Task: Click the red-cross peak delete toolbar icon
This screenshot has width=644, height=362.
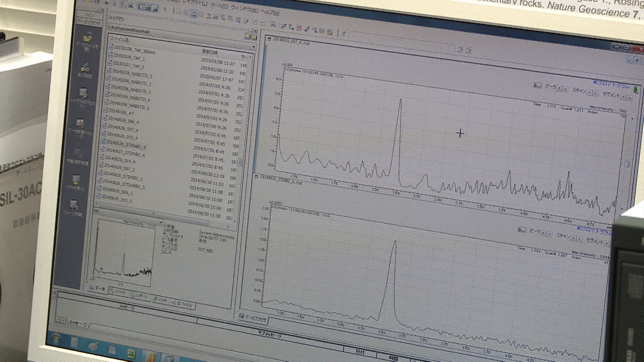Action: coord(299,28)
